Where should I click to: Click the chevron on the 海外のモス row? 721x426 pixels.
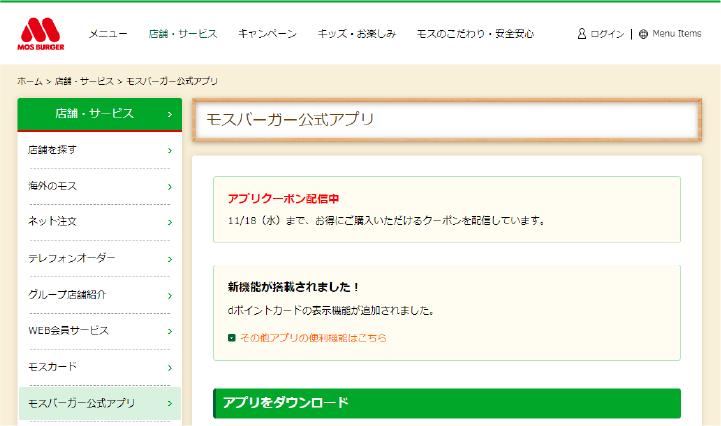tap(170, 187)
